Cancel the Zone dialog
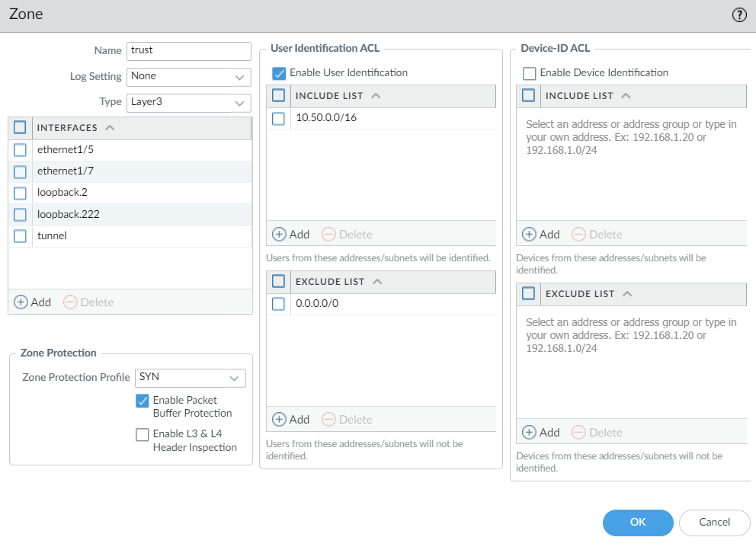 pos(714,522)
